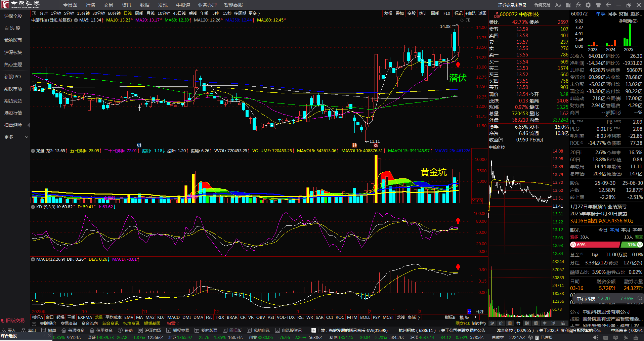
Task: Click the font size (AA) icon
Action: click(558, 5)
